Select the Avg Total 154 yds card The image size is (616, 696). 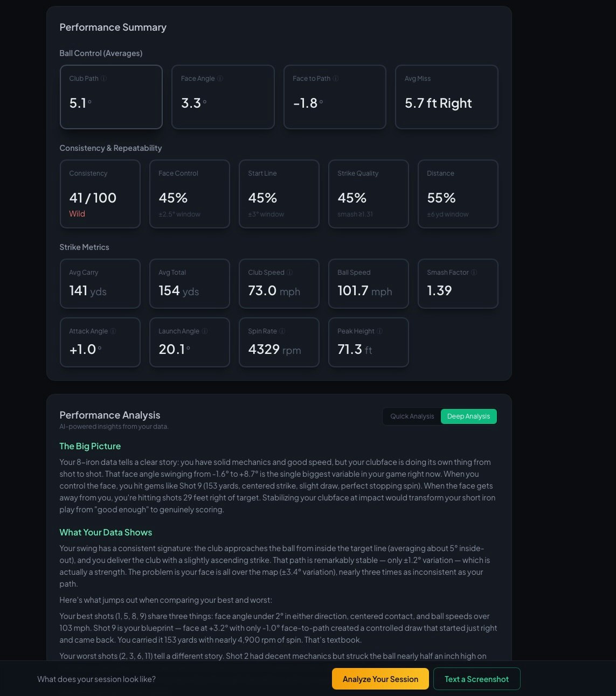190,284
